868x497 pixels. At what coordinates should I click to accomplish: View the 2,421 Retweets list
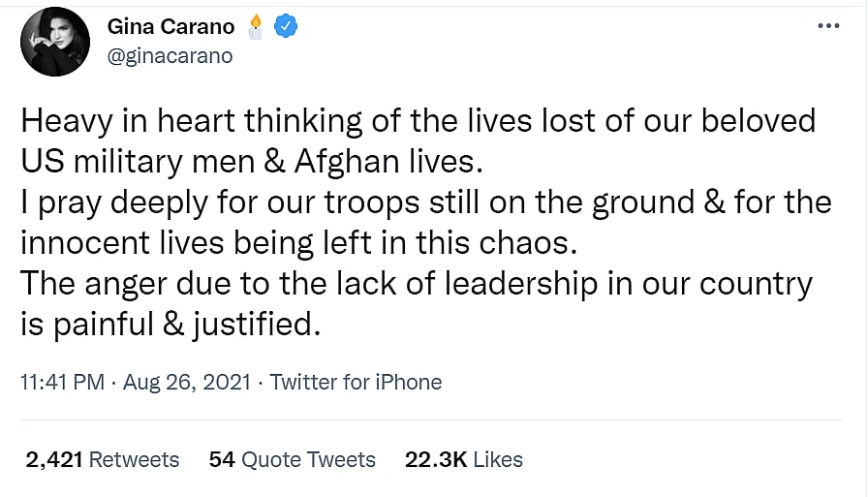point(102,459)
